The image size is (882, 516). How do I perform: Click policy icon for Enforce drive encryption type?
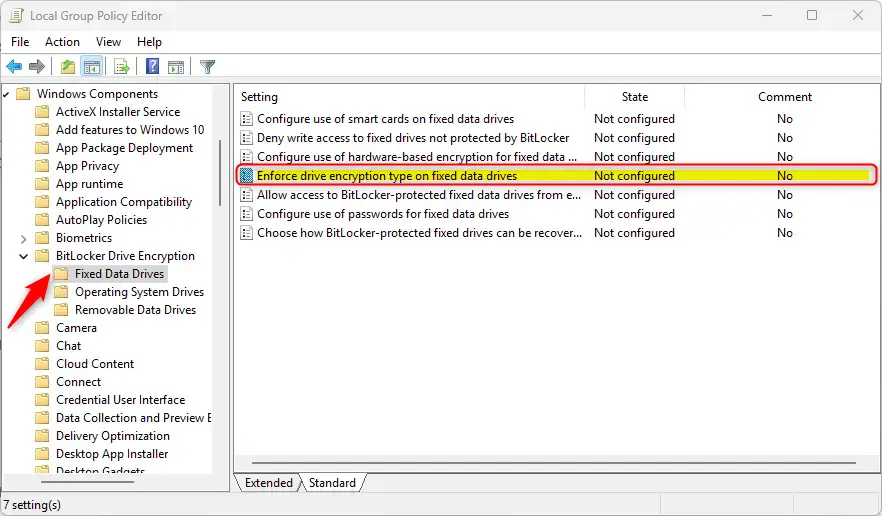point(246,176)
